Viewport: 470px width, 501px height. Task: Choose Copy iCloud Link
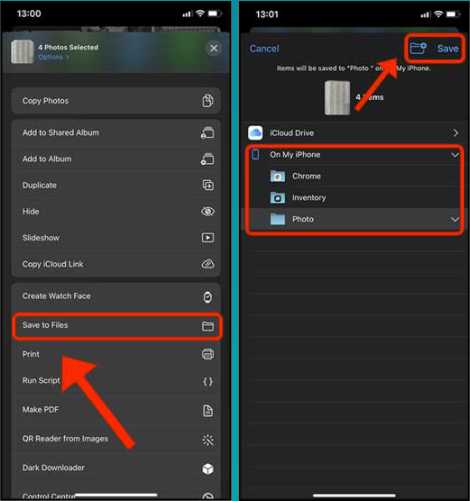coord(116,264)
